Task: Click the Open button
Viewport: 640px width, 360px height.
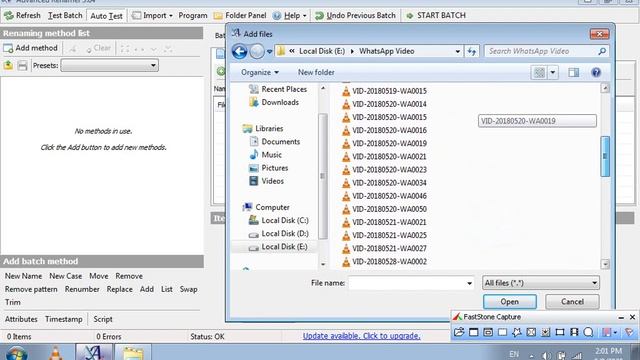Action: 510,302
